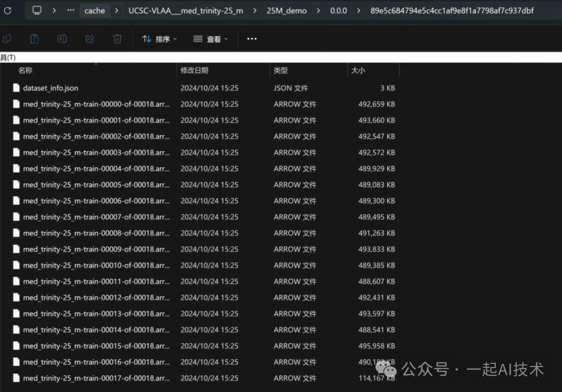The width and height of the screenshot is (562, 392).
Task: Expand the chevron after the 25M_demo breadcrumb
Action: click(318, 10)
